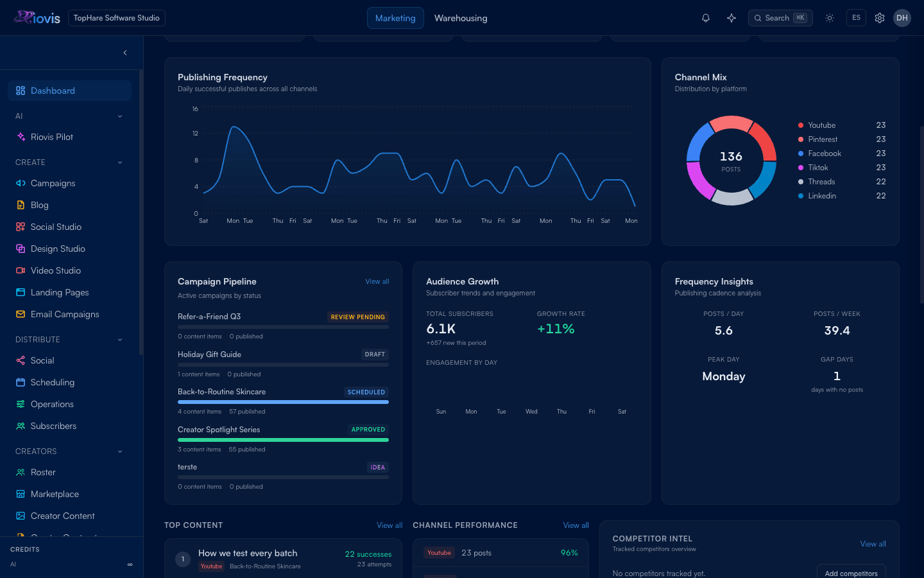This screenshot has width=924, height=578.
Task: Open Blog from sidebar
Action: pyautogui.click(x=69, y=205)
